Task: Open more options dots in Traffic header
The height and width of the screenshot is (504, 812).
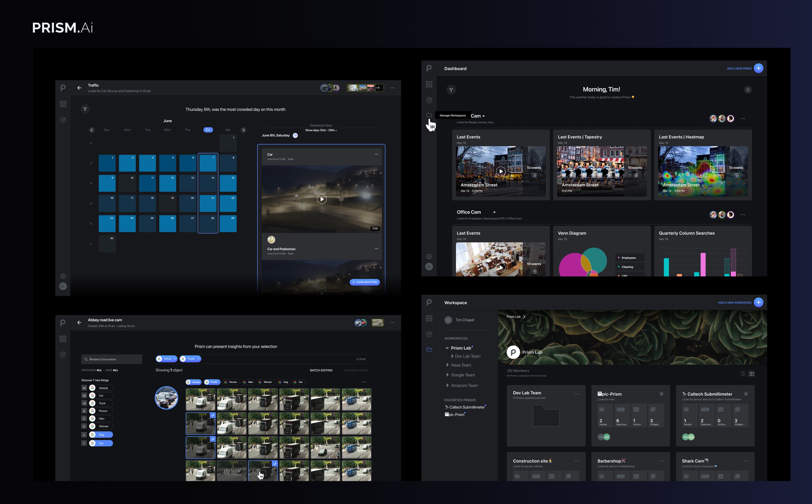Action: click(392, 88)
